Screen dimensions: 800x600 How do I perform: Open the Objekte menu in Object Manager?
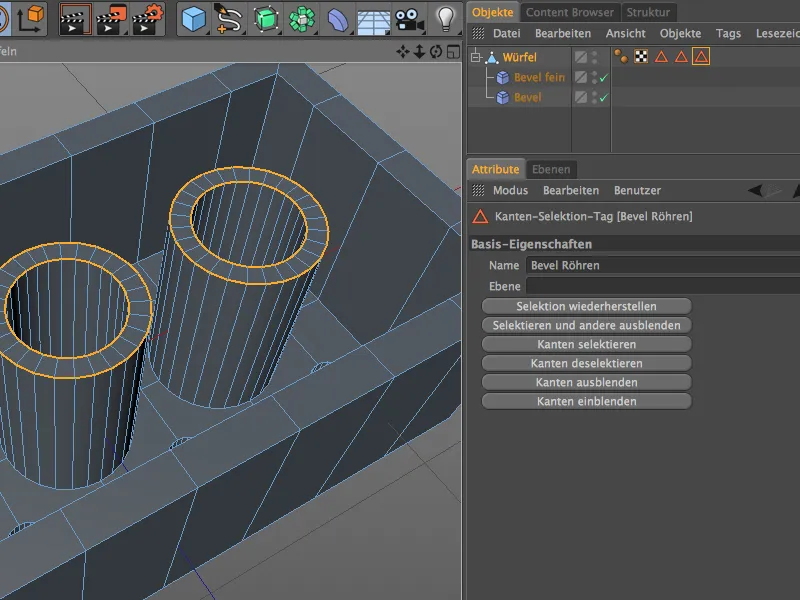click(x=680, y=34)
